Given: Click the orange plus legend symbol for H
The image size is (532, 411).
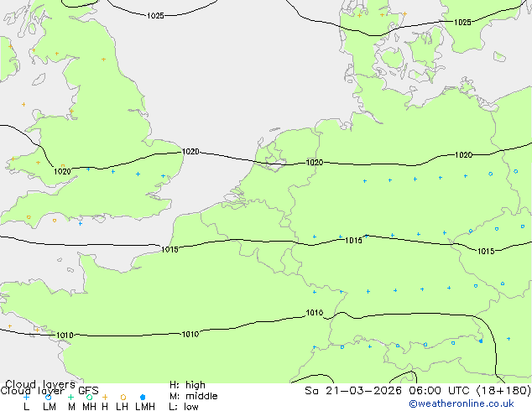Looking at the screenshot, I should click(105, 397).
